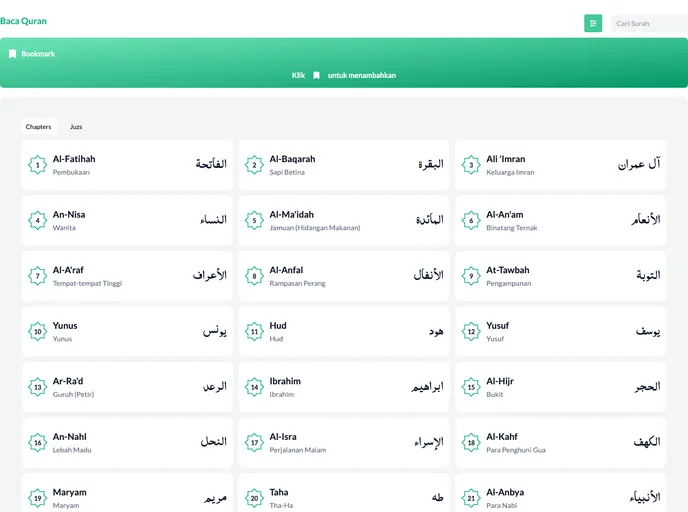Click the number 12 star badge
Image resolution: width=688 pixels, height=512 pixels.
coord(471,332)
